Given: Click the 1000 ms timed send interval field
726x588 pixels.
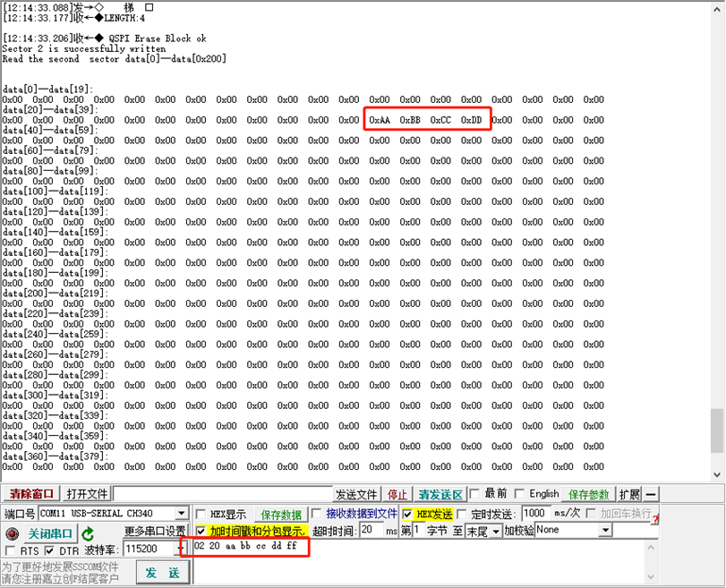Looking at the screenshot, I should (535, 513).
